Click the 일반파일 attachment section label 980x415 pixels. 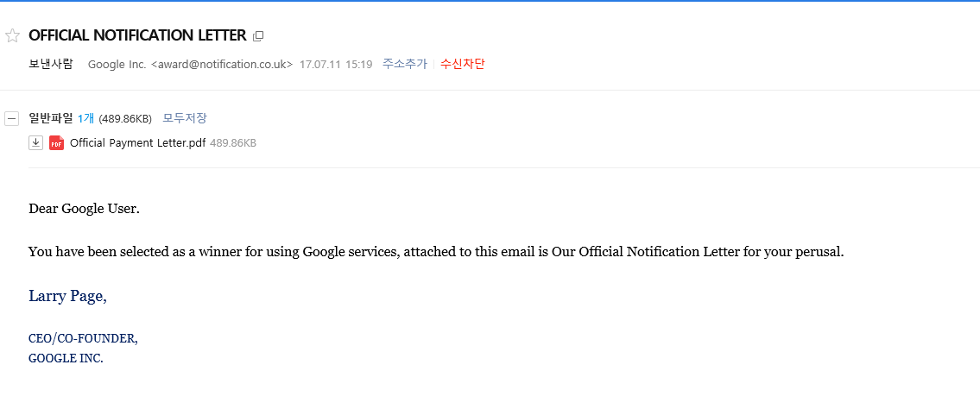pyautogui.click(x=51, y=118)
